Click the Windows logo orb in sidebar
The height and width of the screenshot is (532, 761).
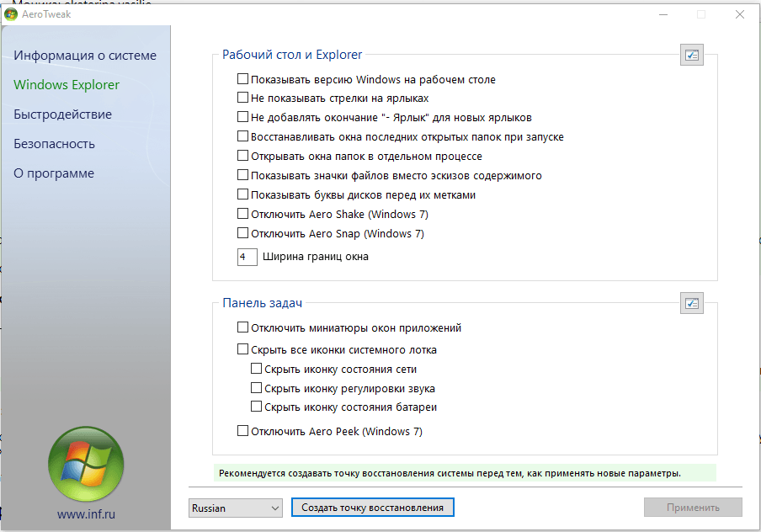click(x=86, y=464)
